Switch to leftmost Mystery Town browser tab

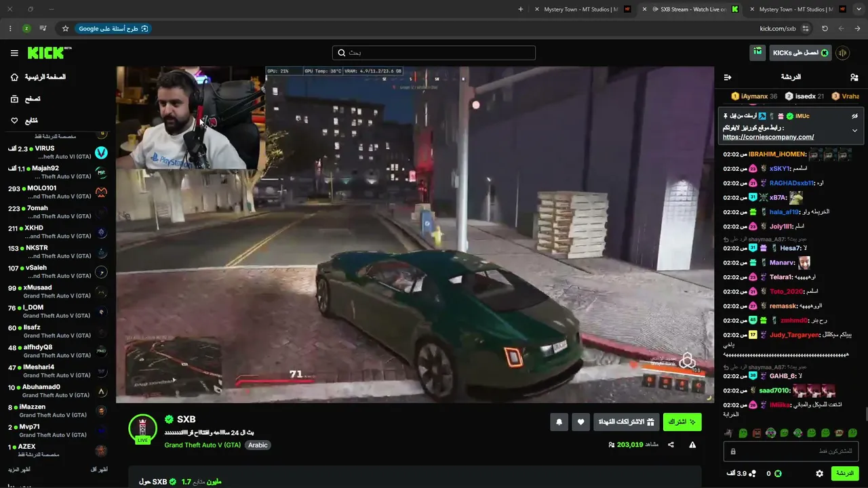point(581,9)
